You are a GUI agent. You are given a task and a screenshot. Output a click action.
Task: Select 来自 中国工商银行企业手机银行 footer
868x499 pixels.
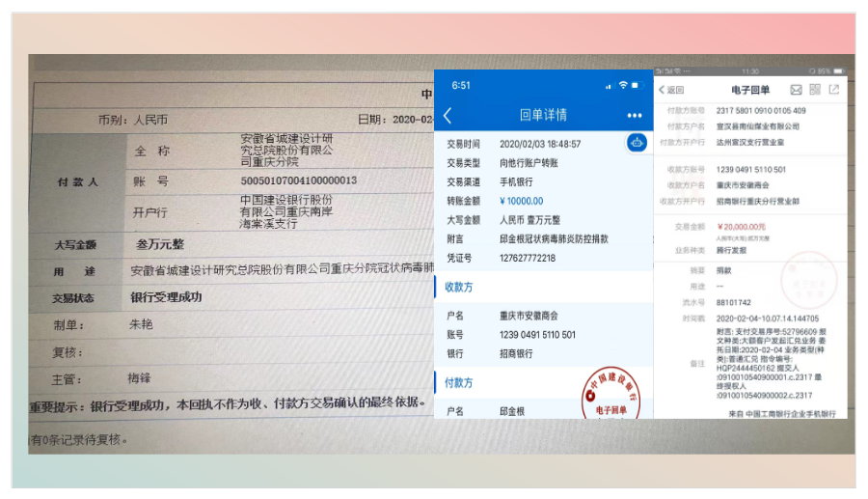781,414
